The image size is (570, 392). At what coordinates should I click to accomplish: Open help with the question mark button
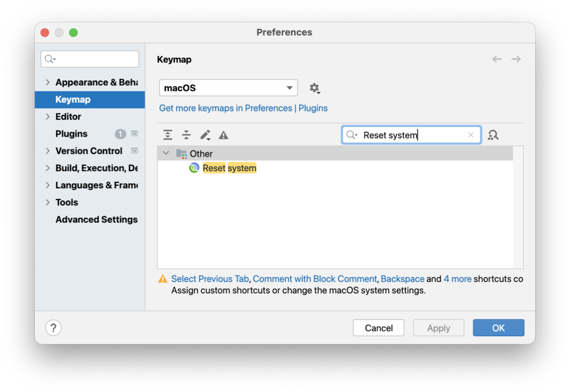[x=53, y=328]
